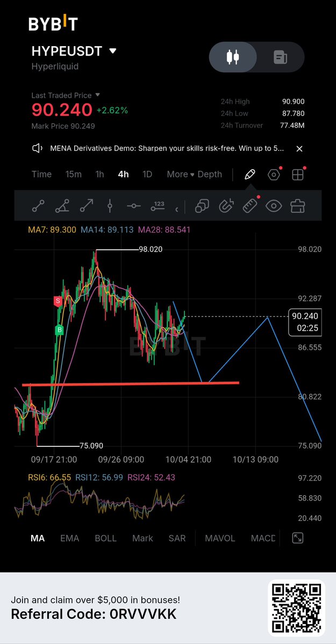Click the RSI6: 66.55 label
This screenshot has width=336, height=644.
point(49,477)
